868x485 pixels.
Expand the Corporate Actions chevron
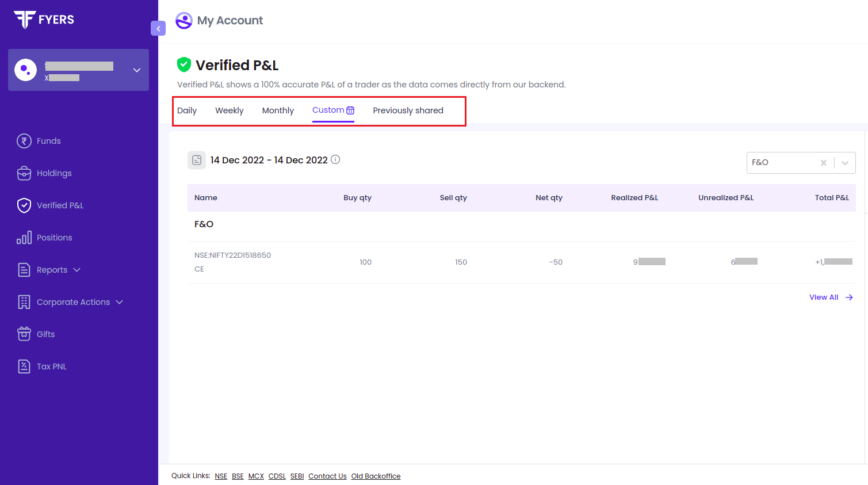point(120,302)
